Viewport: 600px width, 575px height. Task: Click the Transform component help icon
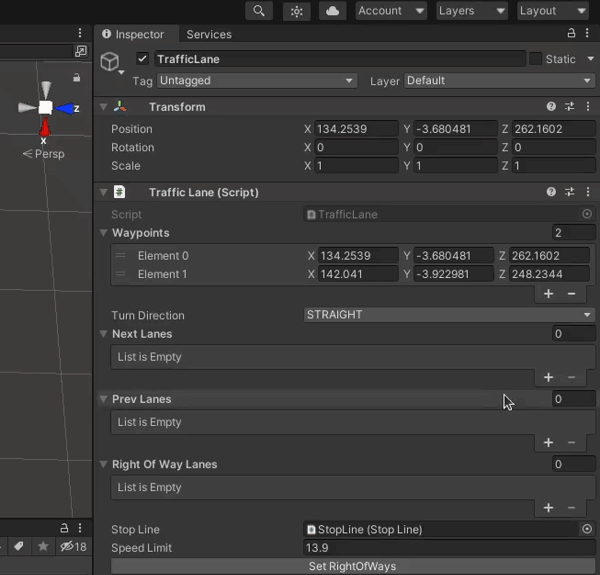[551, 107]
